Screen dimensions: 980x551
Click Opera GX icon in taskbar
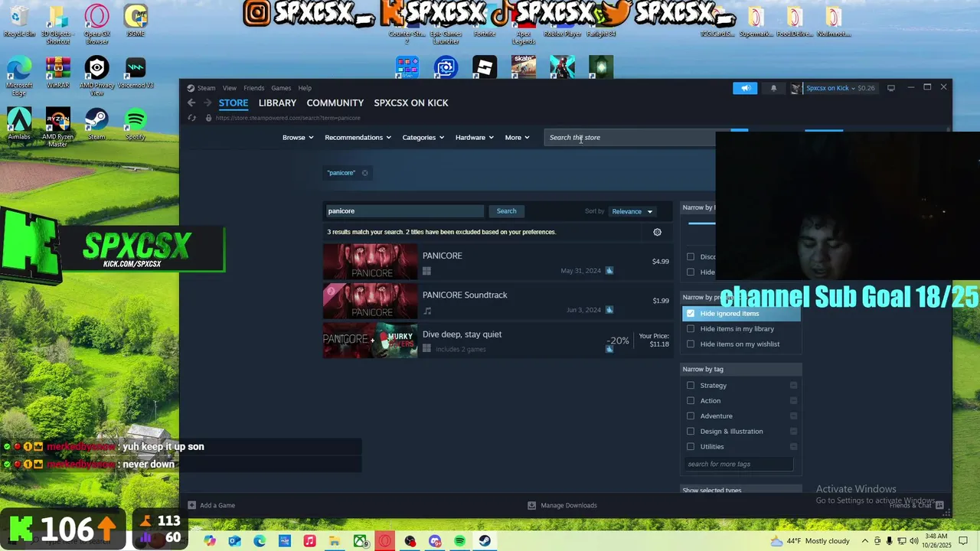point(384,541)
